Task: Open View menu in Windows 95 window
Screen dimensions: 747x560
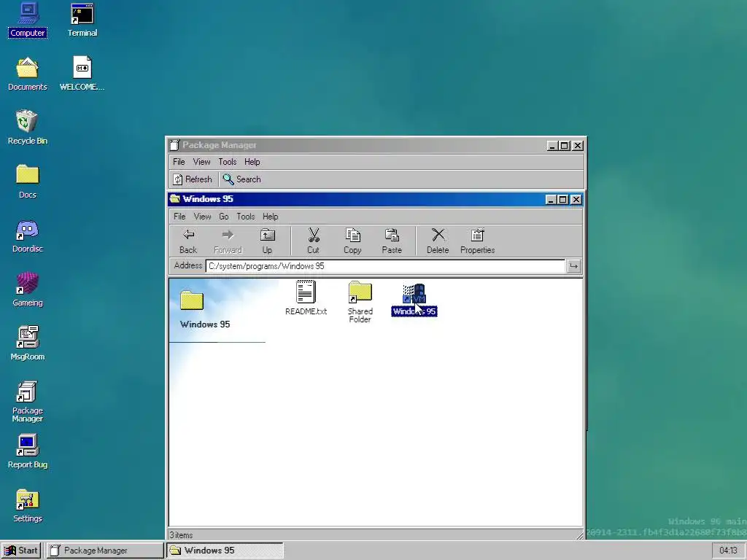Action: click(x=202, y=216)
